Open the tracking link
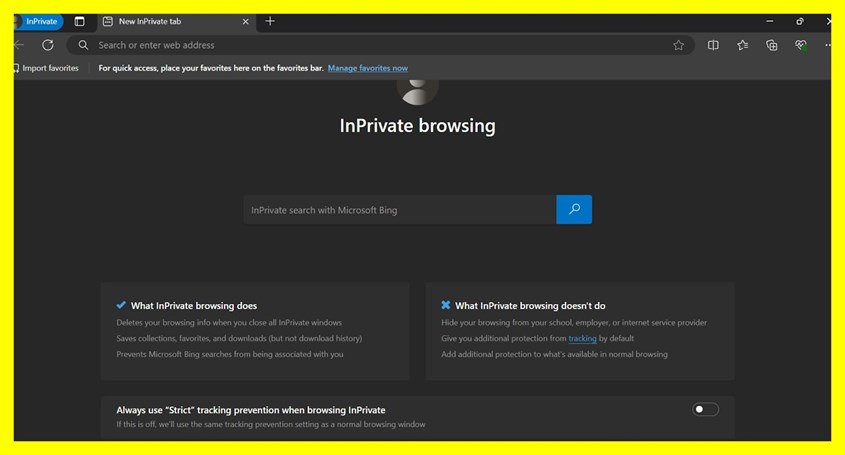The image size is (845, 455). (x=582, y=338)
